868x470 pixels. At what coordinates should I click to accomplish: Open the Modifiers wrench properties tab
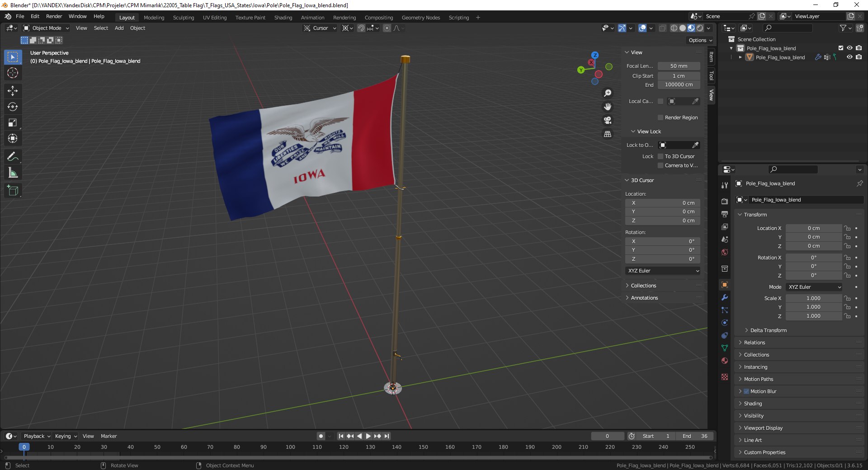[725, 297]
